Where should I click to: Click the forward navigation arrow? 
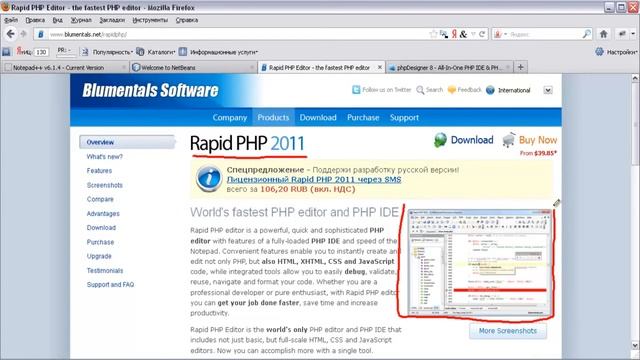23,34
